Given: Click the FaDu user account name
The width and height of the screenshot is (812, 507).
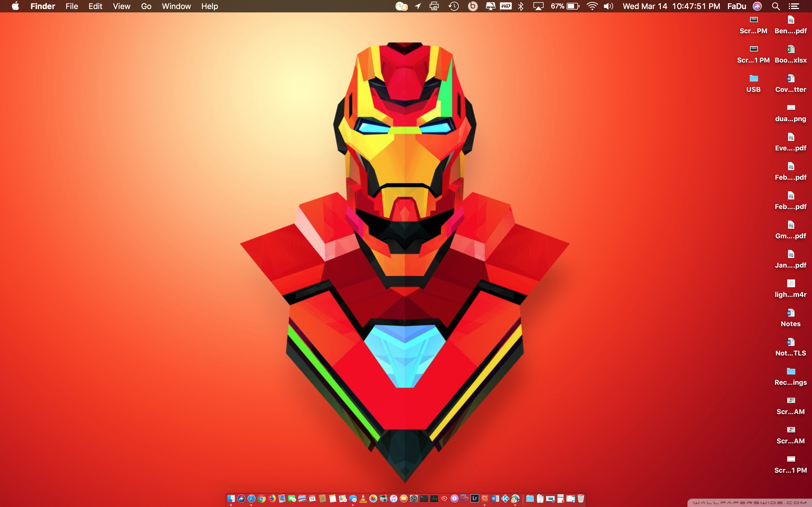Looking at the screenshot, I should point(736,6).
